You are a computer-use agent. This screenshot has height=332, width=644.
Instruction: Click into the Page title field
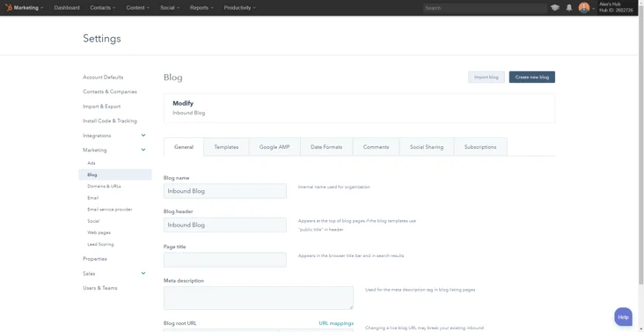point(225,260)
